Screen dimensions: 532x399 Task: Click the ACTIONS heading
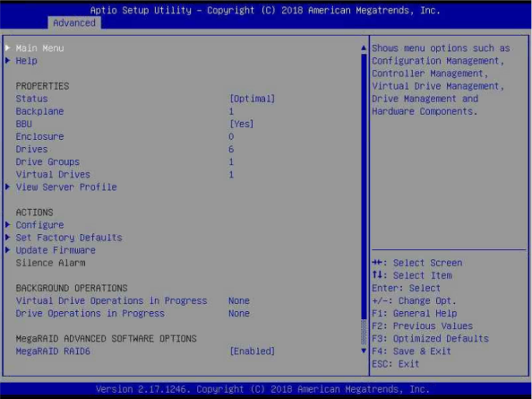click(x=34, y=213)
